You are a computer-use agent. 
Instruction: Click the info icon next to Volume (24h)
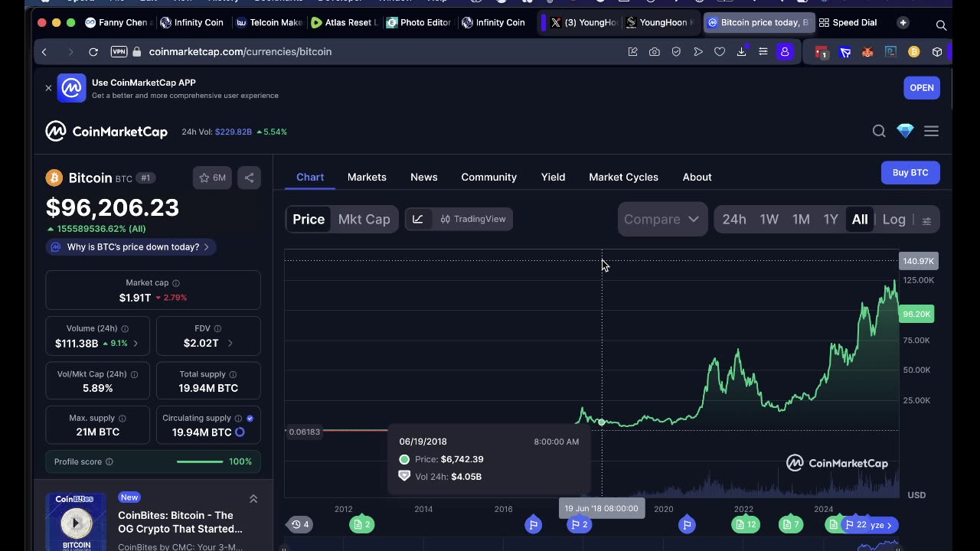click(125, 328)
